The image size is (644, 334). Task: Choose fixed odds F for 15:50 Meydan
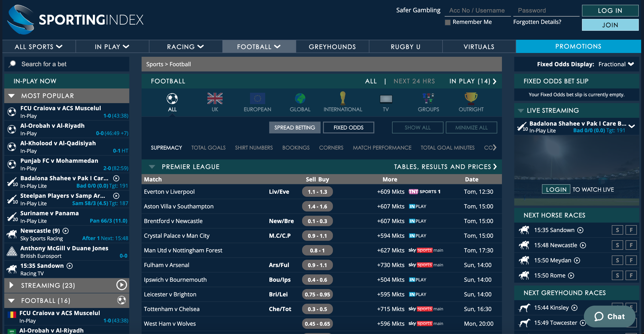tap(631, 260)
